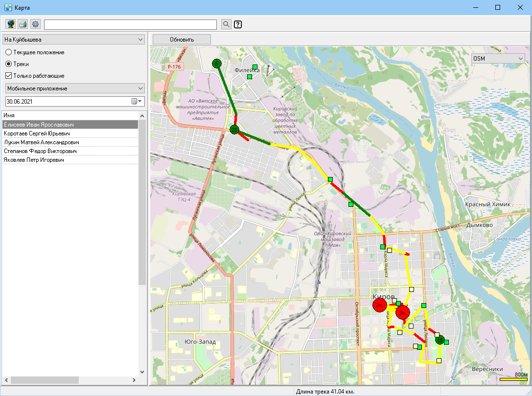532x396 pixels.
Task: Expand the На Куйбышева dropdown
Action: [73, 39]
